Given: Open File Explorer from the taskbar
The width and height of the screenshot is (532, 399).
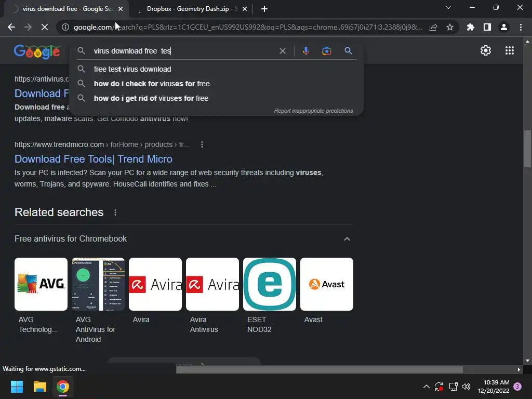Looking at the screenshot, I should click(39, 387).
